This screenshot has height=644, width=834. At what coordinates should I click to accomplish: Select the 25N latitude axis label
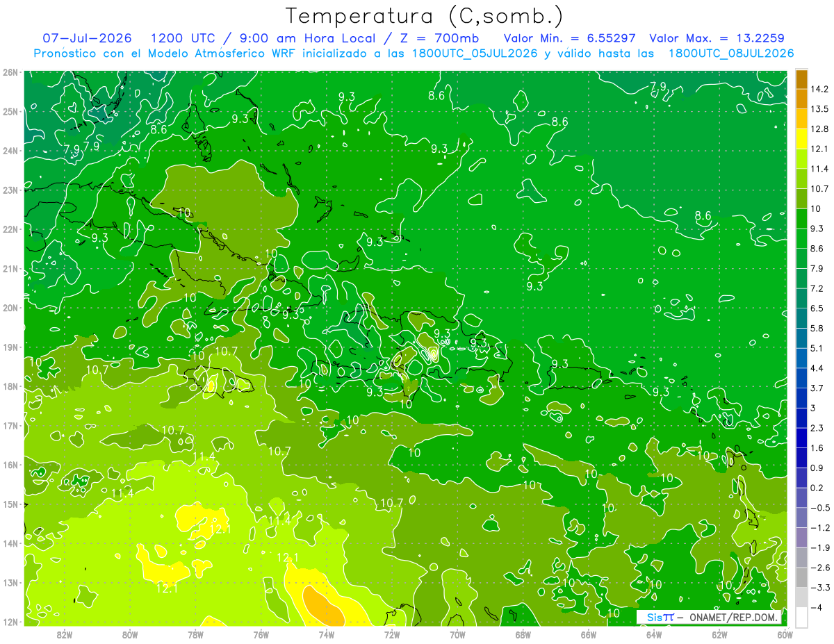(10, 111)
